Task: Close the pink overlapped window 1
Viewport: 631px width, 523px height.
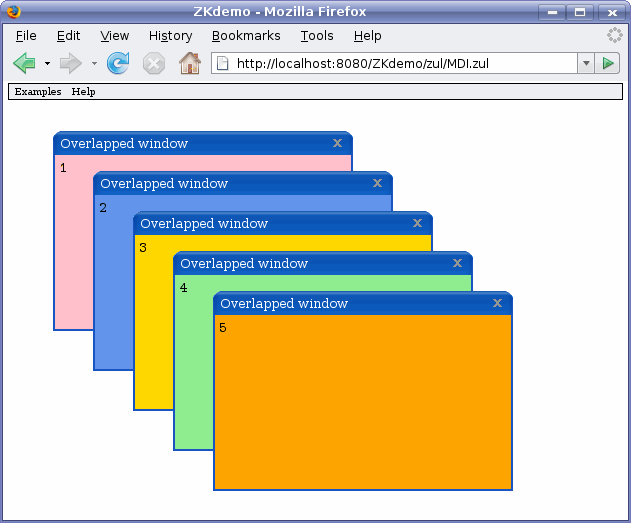Action: tap(337, 143)
